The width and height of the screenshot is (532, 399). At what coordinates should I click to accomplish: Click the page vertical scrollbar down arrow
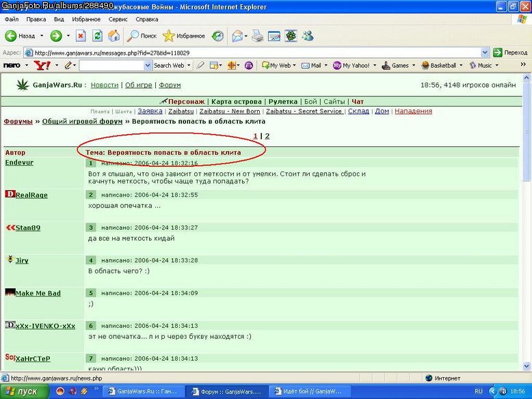[527, 366]
